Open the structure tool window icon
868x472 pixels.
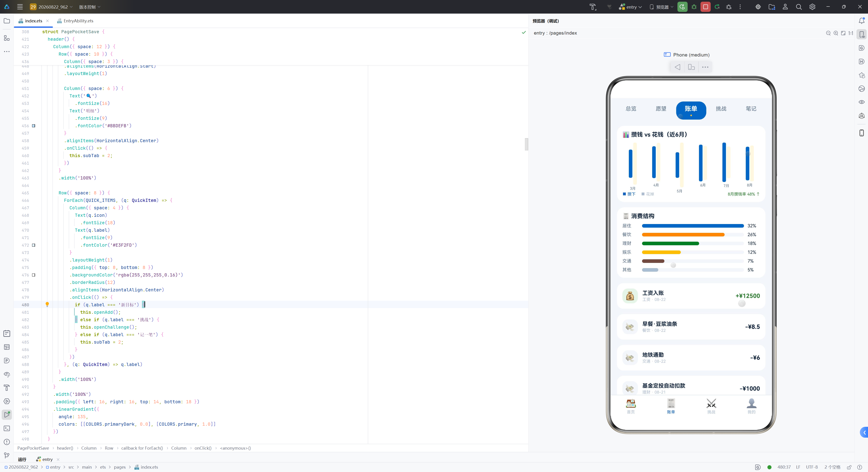pos(7,38)
